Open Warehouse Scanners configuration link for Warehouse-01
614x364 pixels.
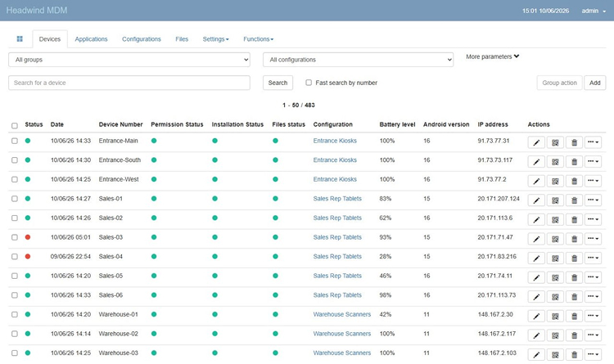(x=341, y=314)
